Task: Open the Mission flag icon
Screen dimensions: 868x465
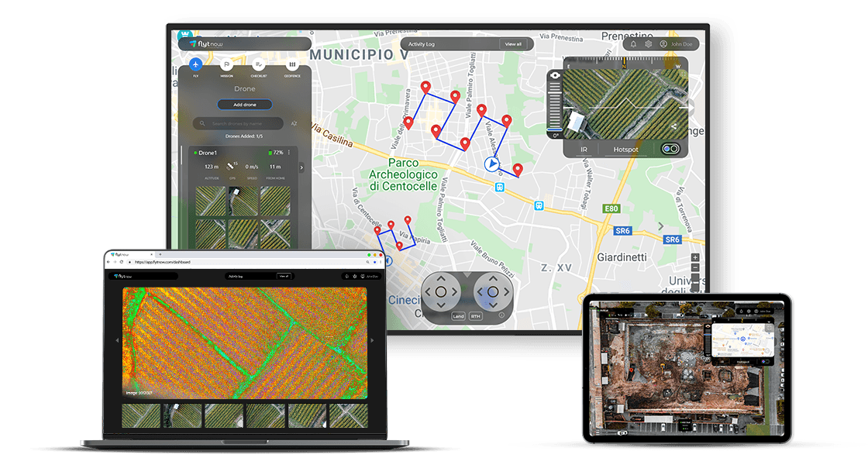Action: click(x=226, y=65)
